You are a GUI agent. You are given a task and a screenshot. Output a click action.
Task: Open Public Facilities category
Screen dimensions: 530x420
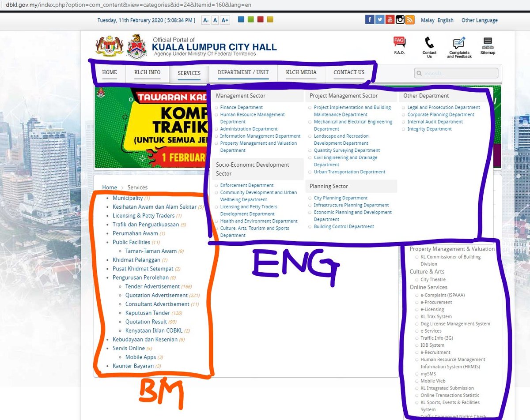click(131, 243)
